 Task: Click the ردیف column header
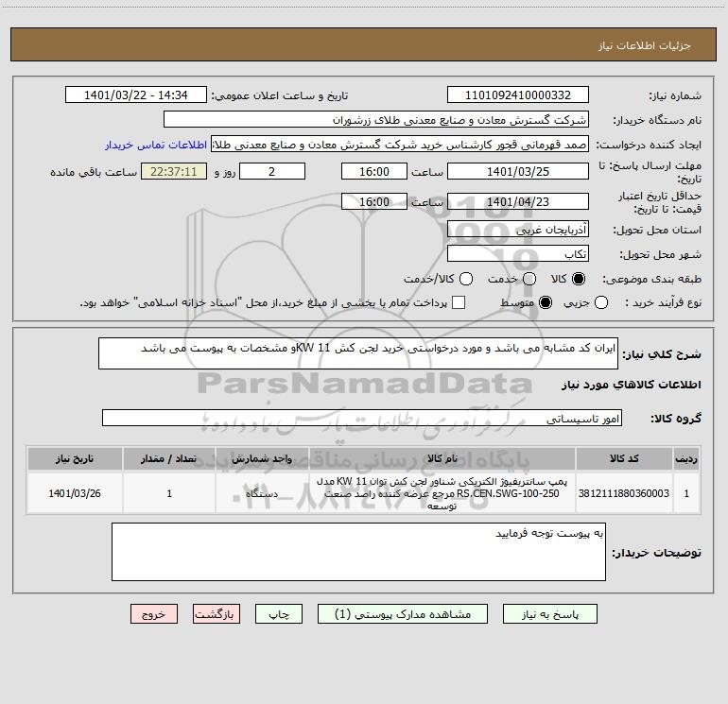[686, 458]
